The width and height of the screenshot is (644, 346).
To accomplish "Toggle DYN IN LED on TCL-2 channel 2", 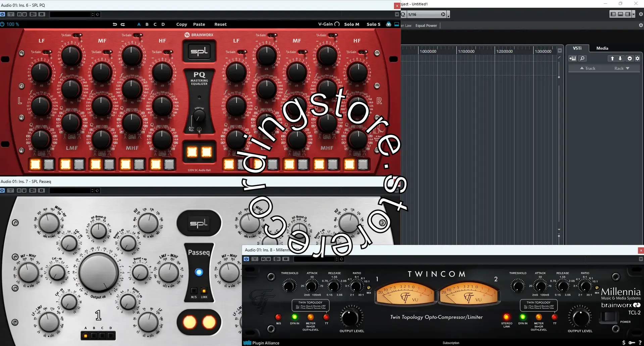I will pyautogui.click(x=523, y=317).
